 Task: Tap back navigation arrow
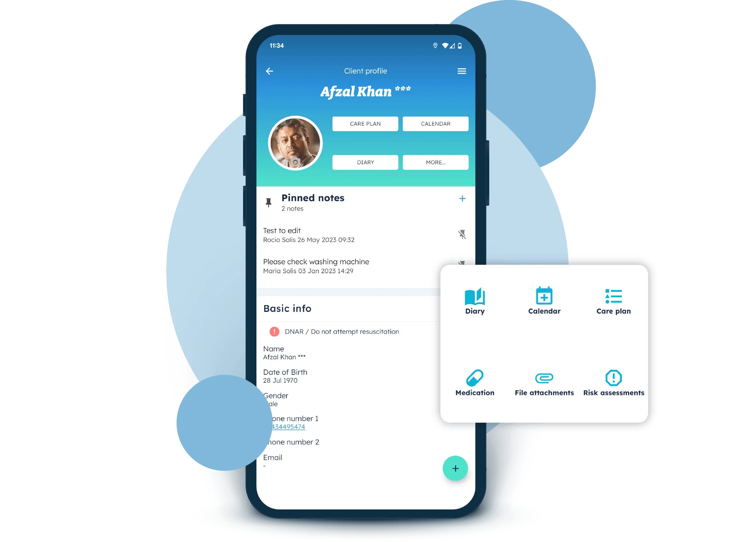tap(269, 71)
